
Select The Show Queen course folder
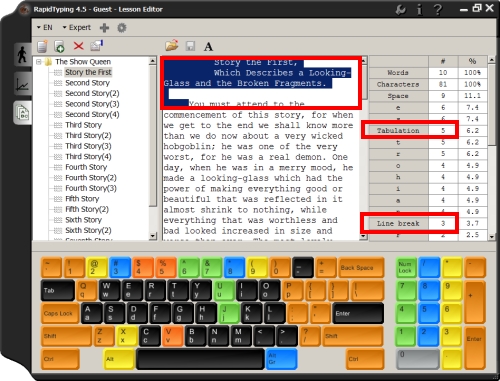(83, 62)
